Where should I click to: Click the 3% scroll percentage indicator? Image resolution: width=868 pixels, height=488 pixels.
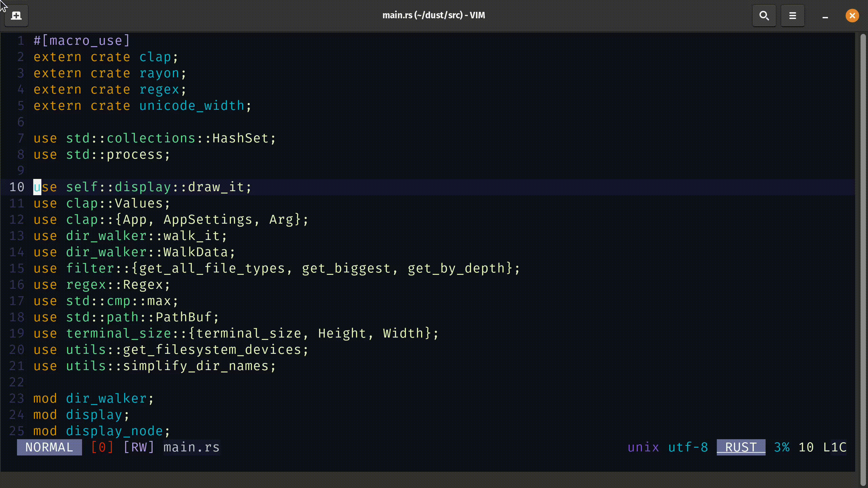782,447
